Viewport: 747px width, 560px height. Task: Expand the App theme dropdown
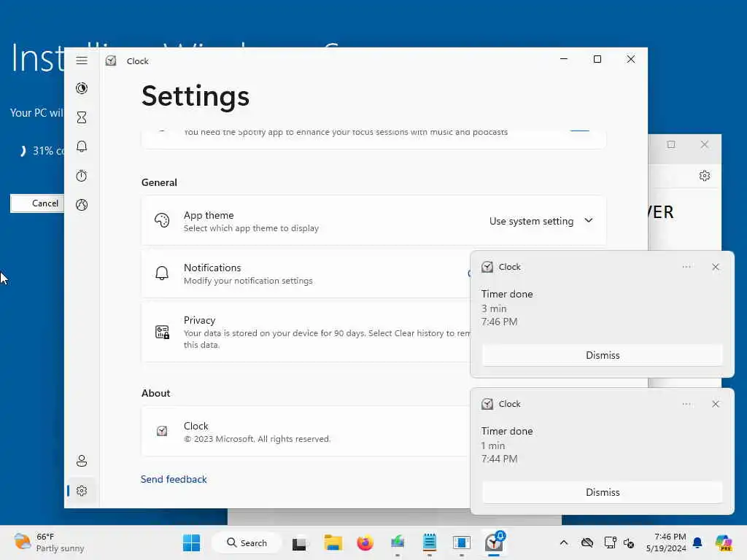pyautogui.click(x=541, y=221)
